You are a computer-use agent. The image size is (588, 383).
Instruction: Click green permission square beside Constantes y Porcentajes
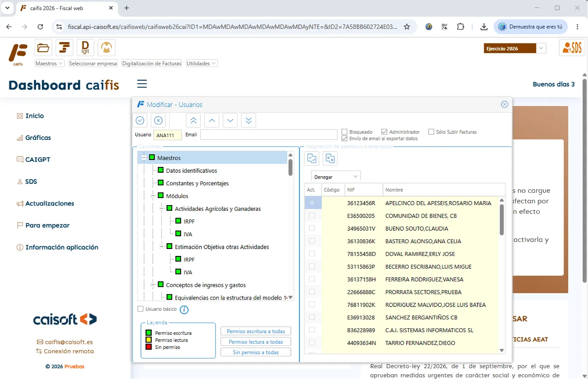tap(161, 183)
